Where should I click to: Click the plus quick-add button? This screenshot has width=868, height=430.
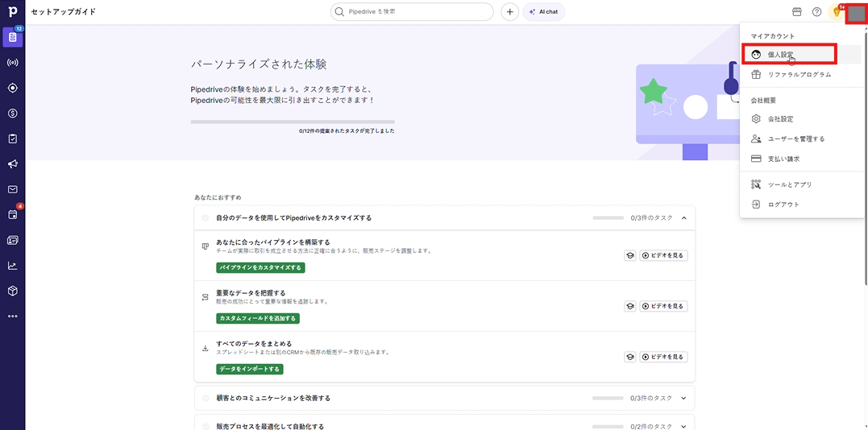click(510, 11)
